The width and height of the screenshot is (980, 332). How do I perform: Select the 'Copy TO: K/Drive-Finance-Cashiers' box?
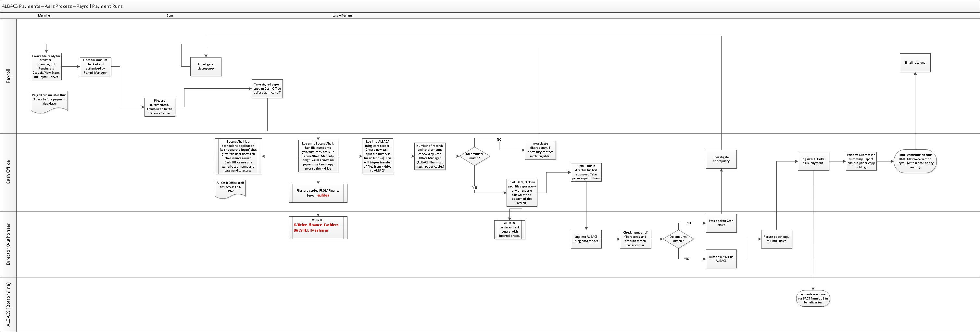(x=318, y=227)
